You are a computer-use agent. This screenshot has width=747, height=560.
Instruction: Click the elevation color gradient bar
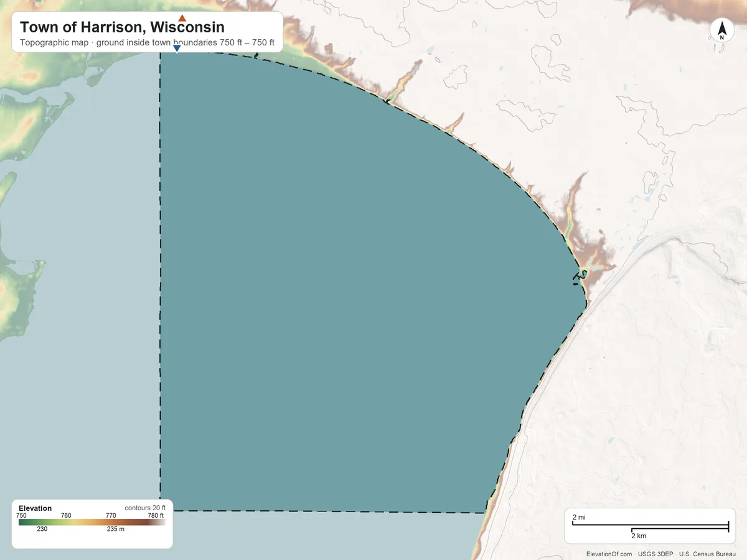92,523
